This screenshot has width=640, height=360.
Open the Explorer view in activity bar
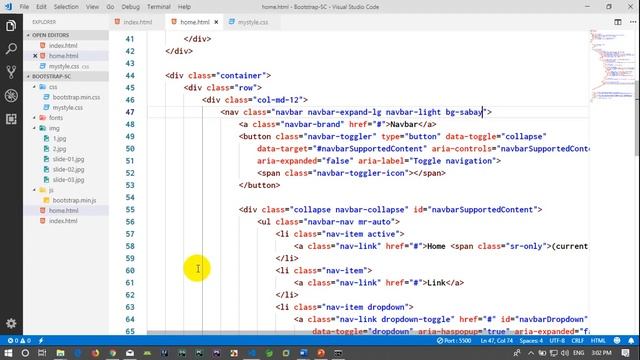[x=11, y=26]
